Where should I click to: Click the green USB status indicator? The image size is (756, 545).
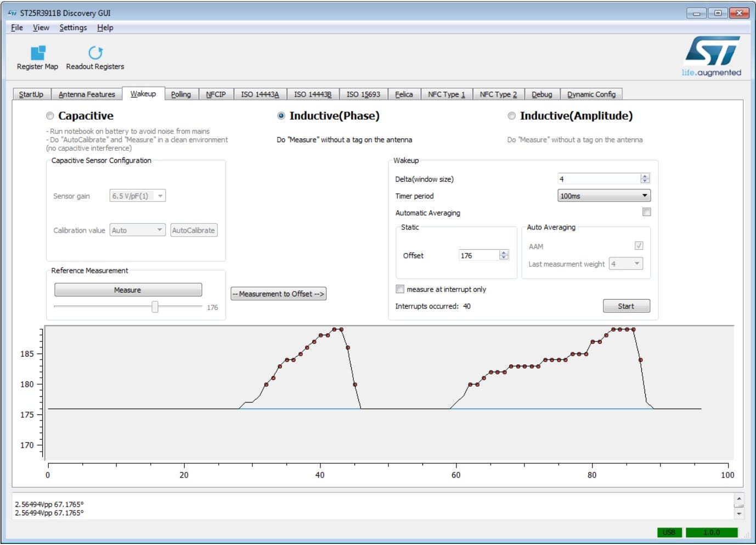(x=669, y=532)
